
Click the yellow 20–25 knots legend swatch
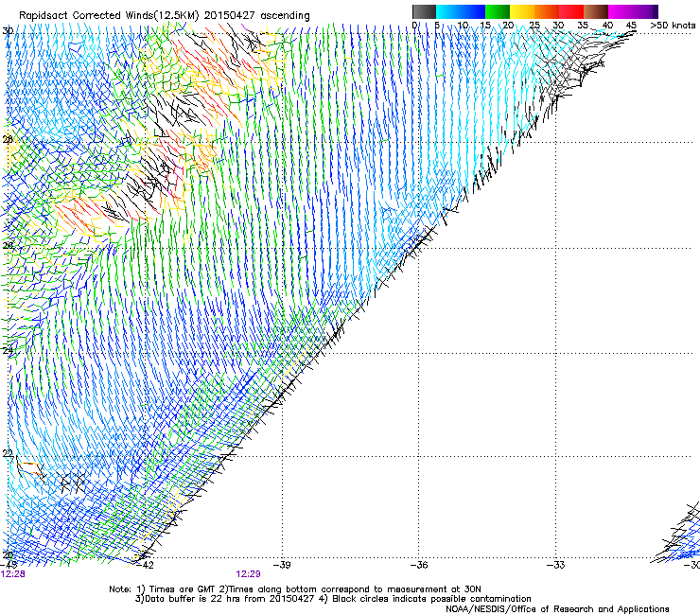coord(522,11)
